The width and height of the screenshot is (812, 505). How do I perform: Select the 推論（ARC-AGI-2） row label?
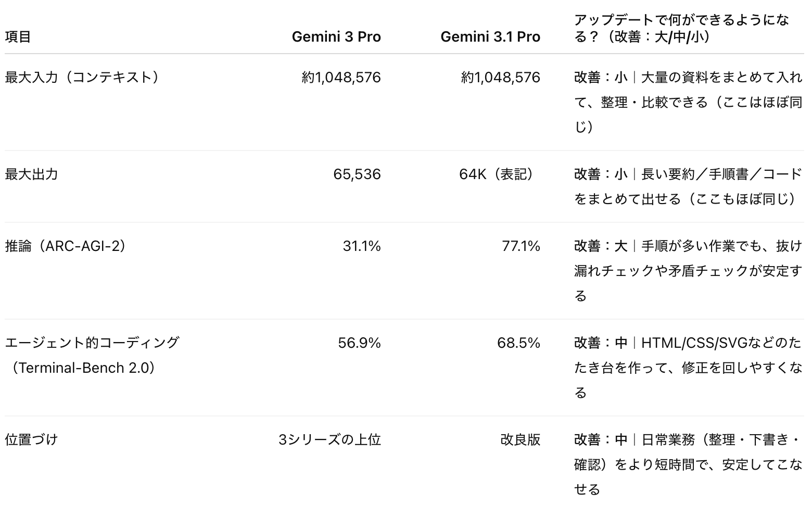(65, 246)
